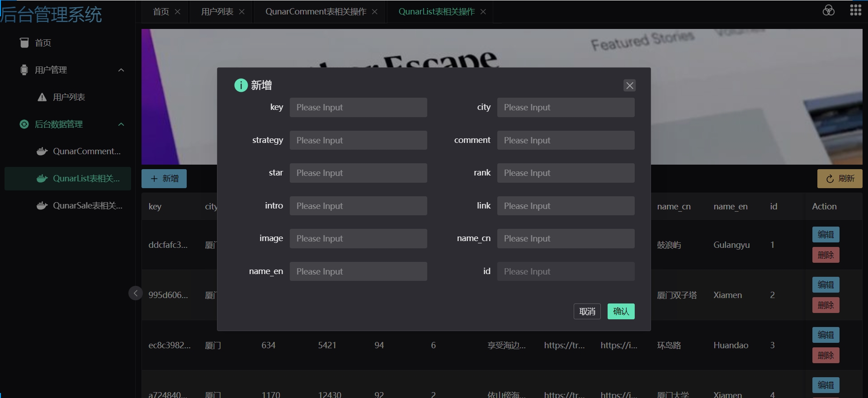The height and width of the screenshot is (398, 868).
Task: Click 取消 to cancel the dialog
Action: point(587,311)
